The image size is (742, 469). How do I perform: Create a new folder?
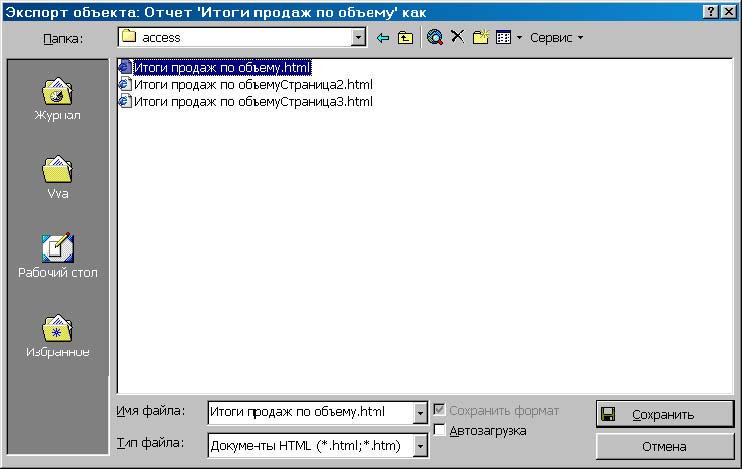[481, 38]
